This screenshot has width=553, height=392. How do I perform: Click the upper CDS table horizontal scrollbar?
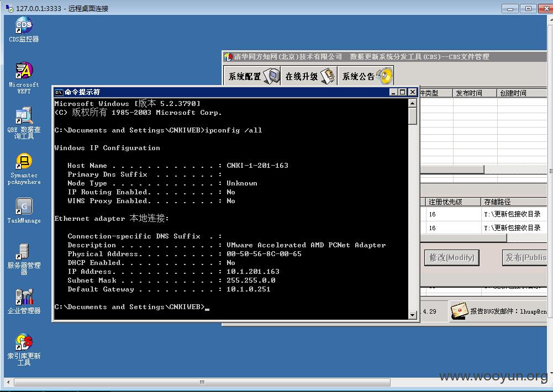click(x=452, y=169)
